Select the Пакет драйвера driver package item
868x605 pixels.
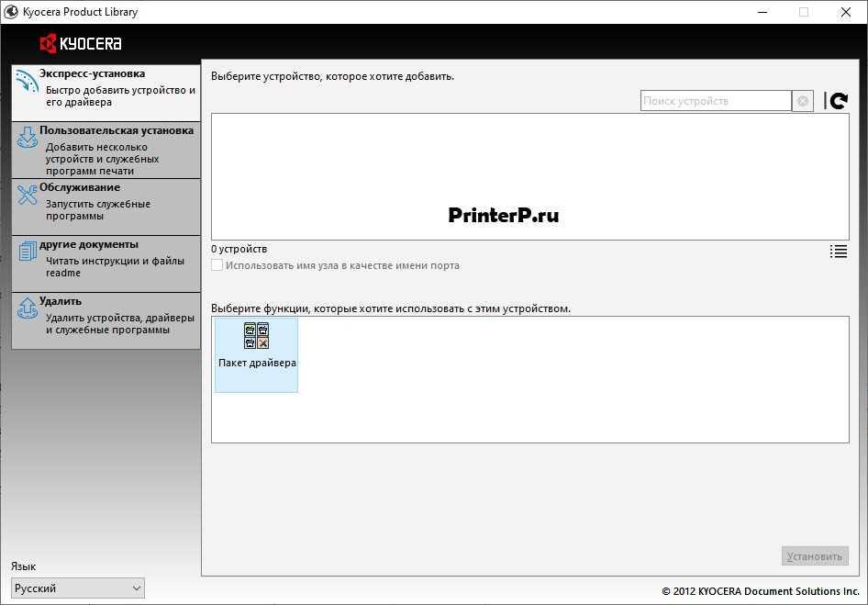(x=257, y=353)
